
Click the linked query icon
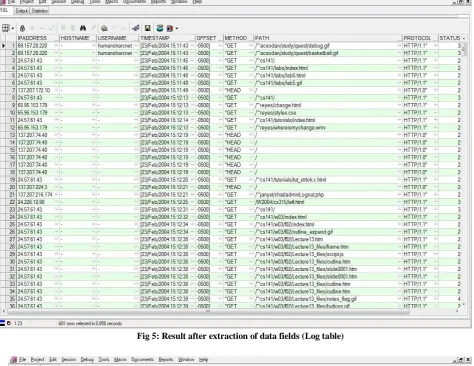[x=136, y=28]
